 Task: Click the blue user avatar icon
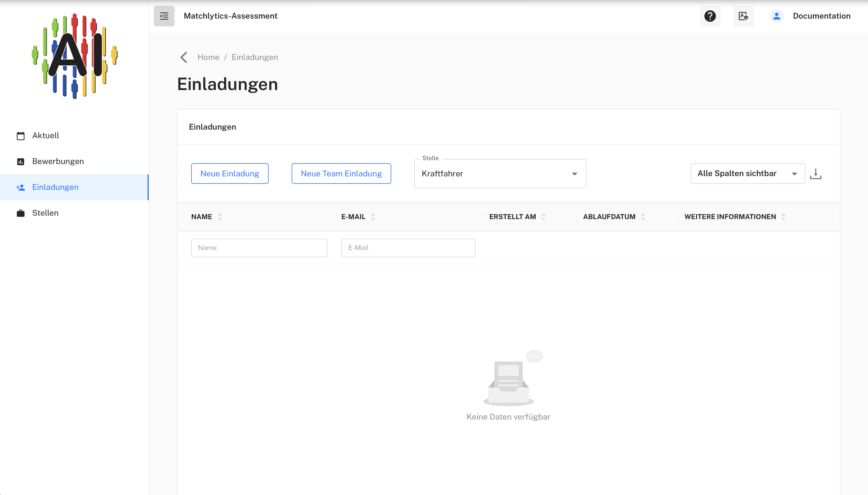tap(776, 16)
